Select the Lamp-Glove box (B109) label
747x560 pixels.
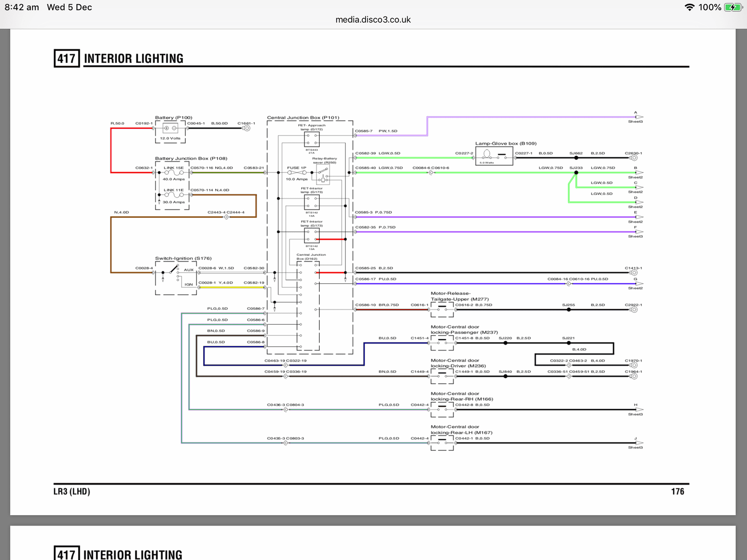506,143
